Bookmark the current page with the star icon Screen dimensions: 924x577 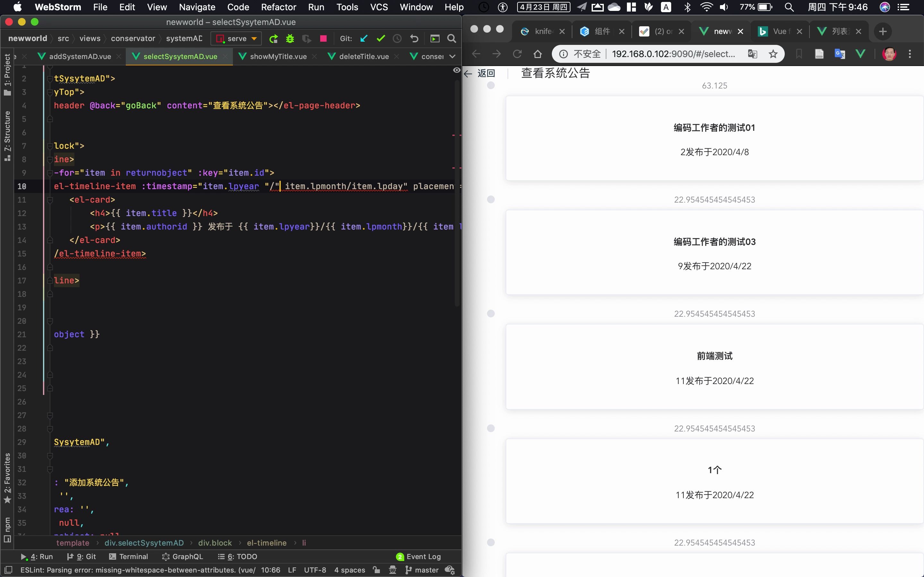(773, 54)
